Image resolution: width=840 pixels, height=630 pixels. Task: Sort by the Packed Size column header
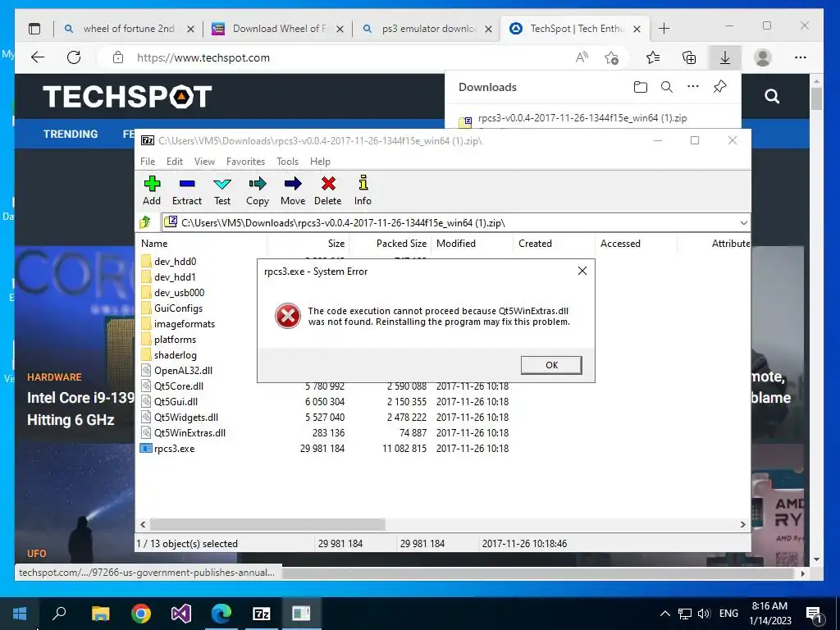tap(390, 243)
